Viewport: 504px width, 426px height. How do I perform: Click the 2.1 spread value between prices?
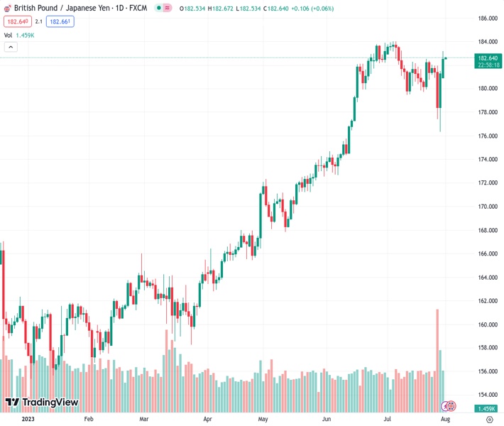point(39,21)
